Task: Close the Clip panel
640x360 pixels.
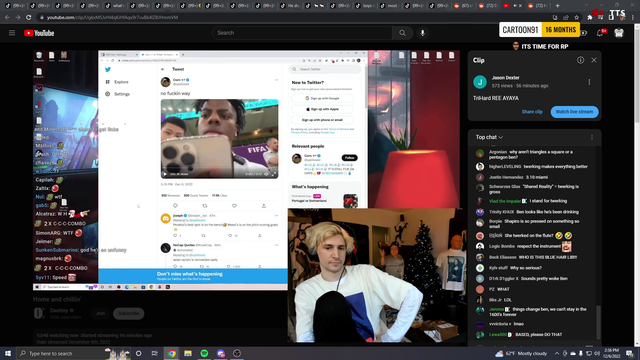Action: 594,60
